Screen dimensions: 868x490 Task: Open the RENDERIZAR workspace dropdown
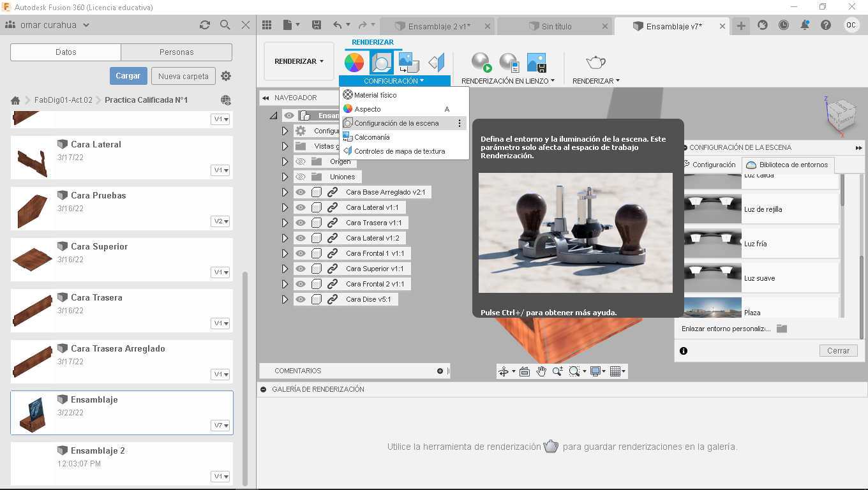coord(299,61)
